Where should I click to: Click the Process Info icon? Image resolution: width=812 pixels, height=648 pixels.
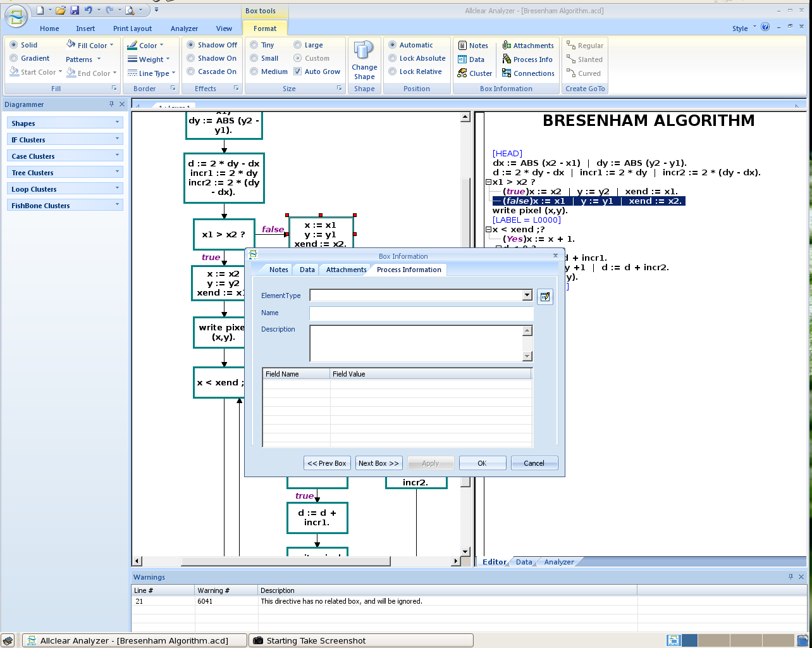point(528,59)
